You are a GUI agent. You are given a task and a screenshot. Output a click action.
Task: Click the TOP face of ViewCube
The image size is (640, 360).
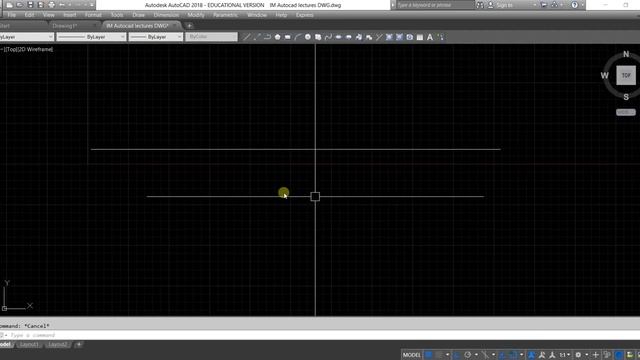point(626,75)
